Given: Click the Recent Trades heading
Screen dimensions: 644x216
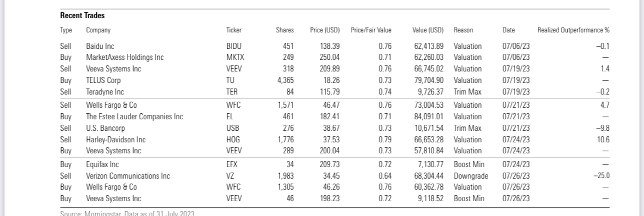Looking at the screenshot, I should (x=82, y=15).
